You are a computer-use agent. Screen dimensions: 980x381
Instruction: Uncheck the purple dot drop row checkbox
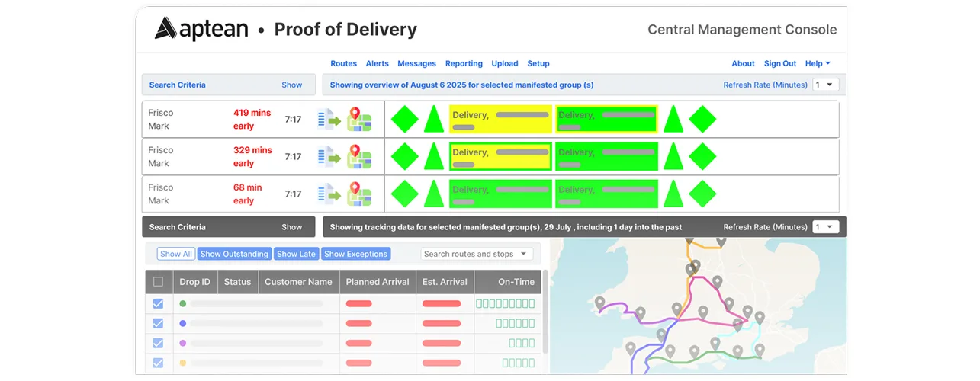[158, 343]
